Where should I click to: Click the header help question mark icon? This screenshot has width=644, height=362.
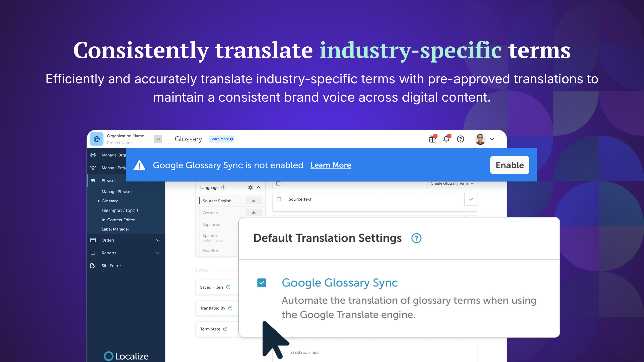[x=461, y=139]
